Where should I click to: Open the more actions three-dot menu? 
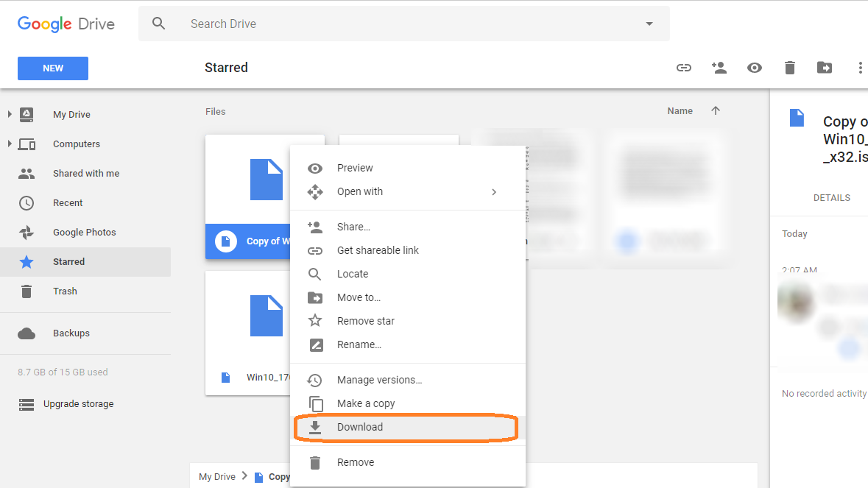pyautogui.click(x=859, y=68)
